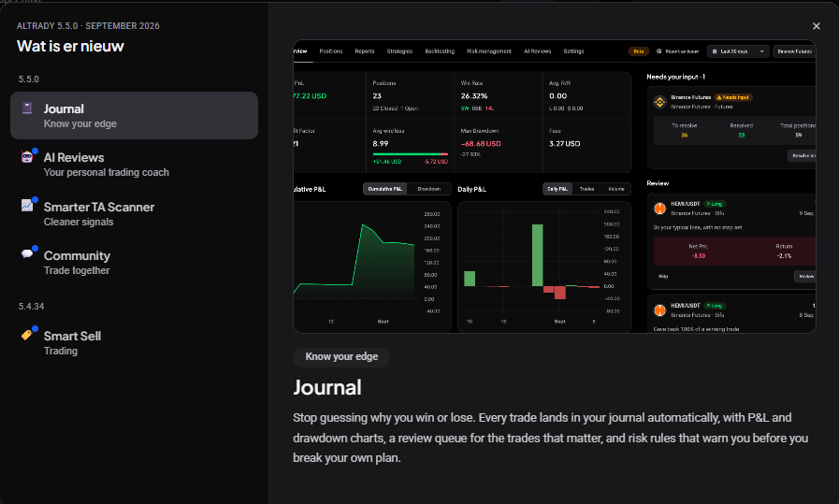Image resolution: width=839 pixels, height=504 pixels.
Task: Click the 'Stop guessing why you win or lose' paragraph
Action: (x=551, y=438)
